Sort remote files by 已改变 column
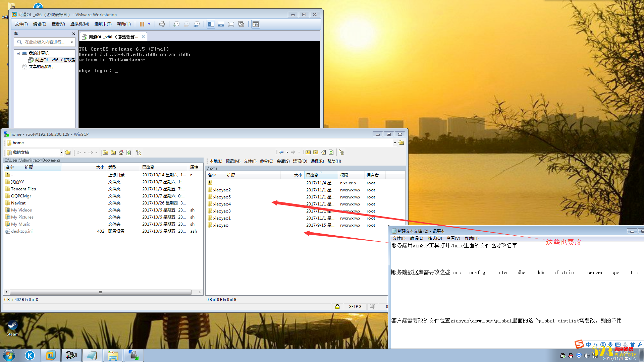This screenshot has height=362, width=644. (x=321, y=175)
